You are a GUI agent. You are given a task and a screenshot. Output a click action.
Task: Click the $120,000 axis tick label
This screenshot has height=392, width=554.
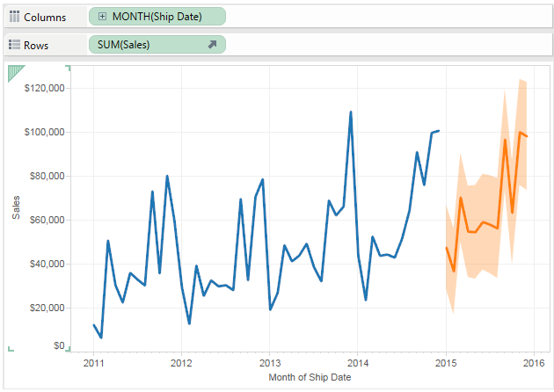coord(45,88)
